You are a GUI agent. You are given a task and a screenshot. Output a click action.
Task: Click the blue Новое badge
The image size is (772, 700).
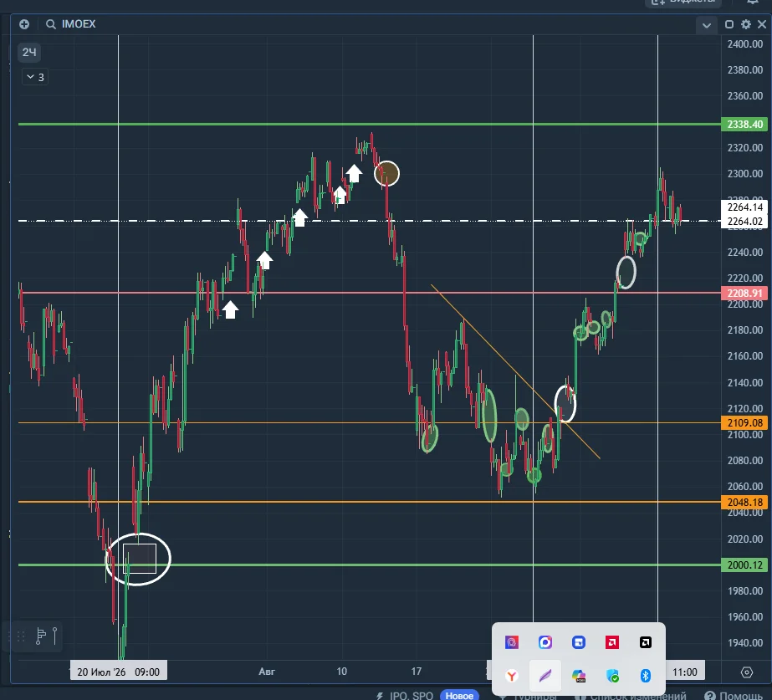pos(459,695)
